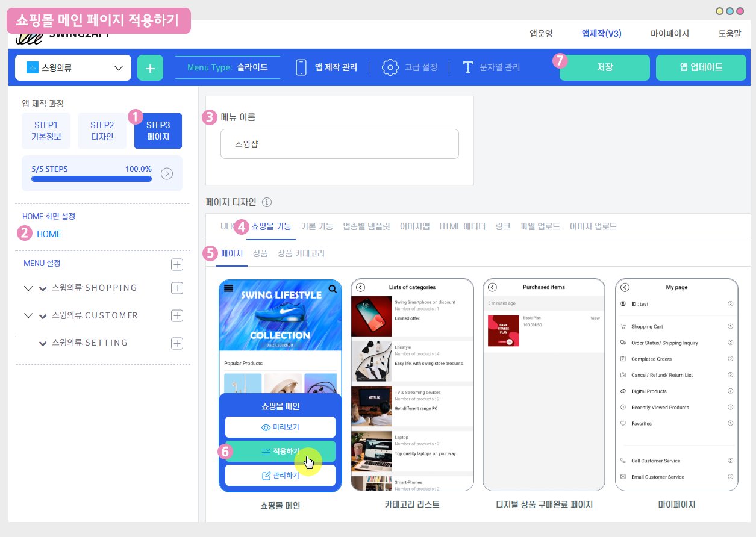This screenshot has width=756, height=537.
Task: Click the arrow icon next to steps progress
Action: 167,173
